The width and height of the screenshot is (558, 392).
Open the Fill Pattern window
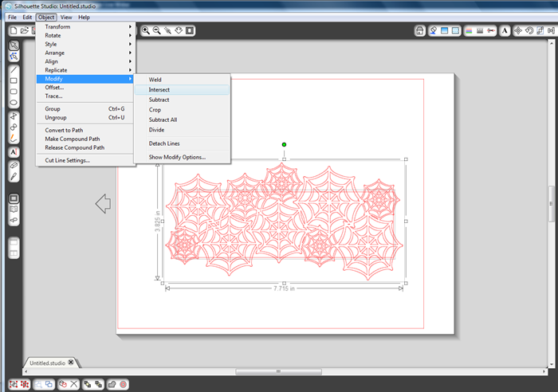[455, 31]
